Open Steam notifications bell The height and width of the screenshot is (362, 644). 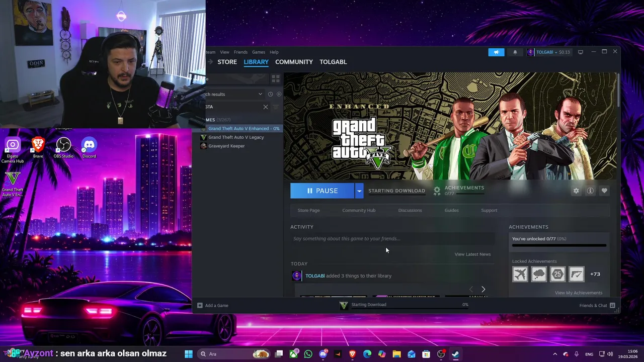[x=515, y=52]
